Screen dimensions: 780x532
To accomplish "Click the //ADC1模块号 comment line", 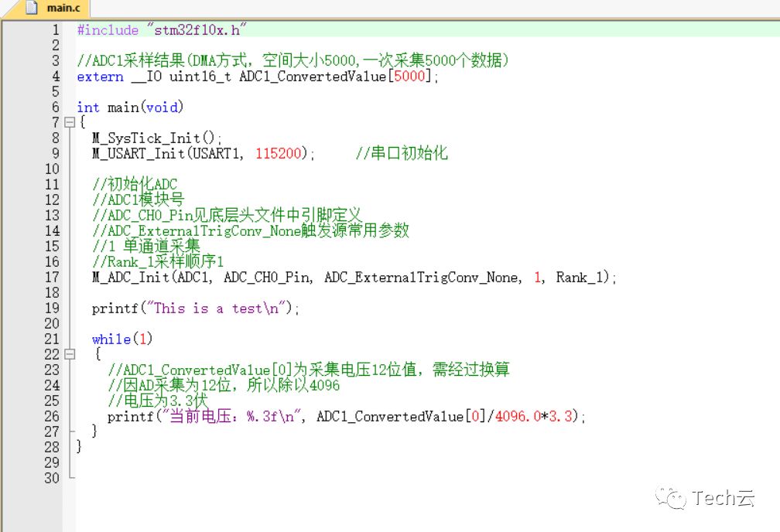I will 139,199.
